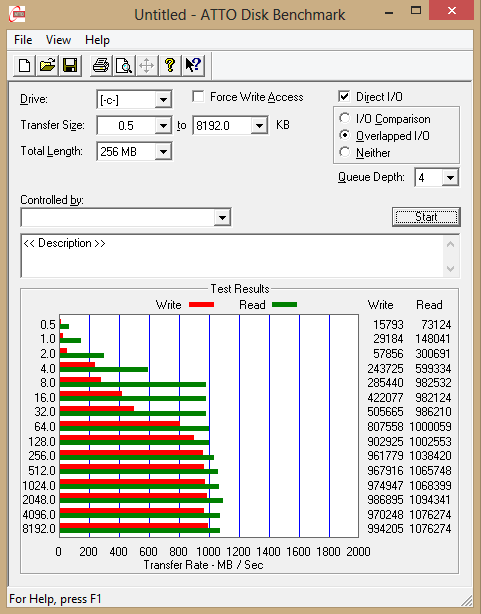481x614 pixels.
Task: Expand the Queue Depth dropdown
Action: 450,178
